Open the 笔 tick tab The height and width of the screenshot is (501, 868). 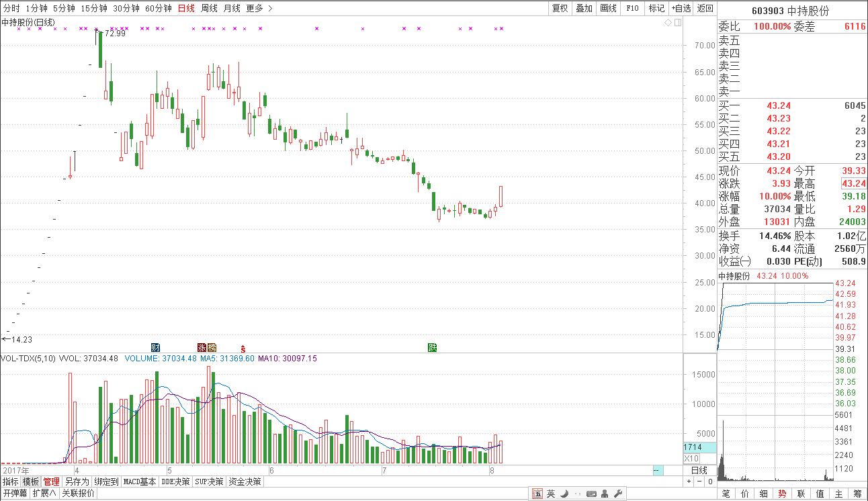[x=726, y=494]
